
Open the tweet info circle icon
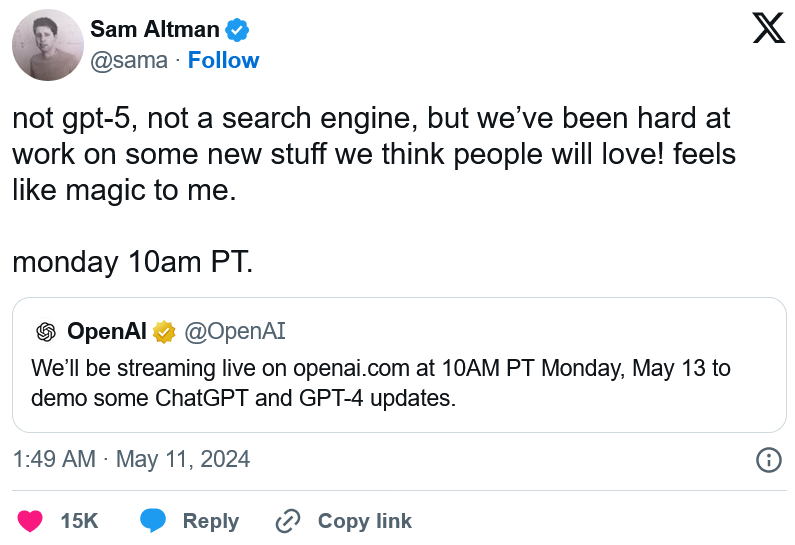769,460
